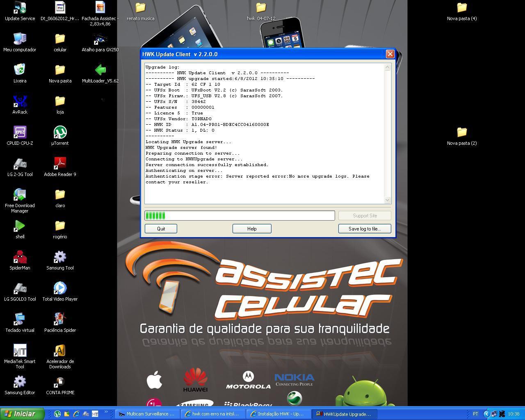Click the log scrollbar up arrow
The width and height of the screenshot is (525, 420).
point(388,67)
